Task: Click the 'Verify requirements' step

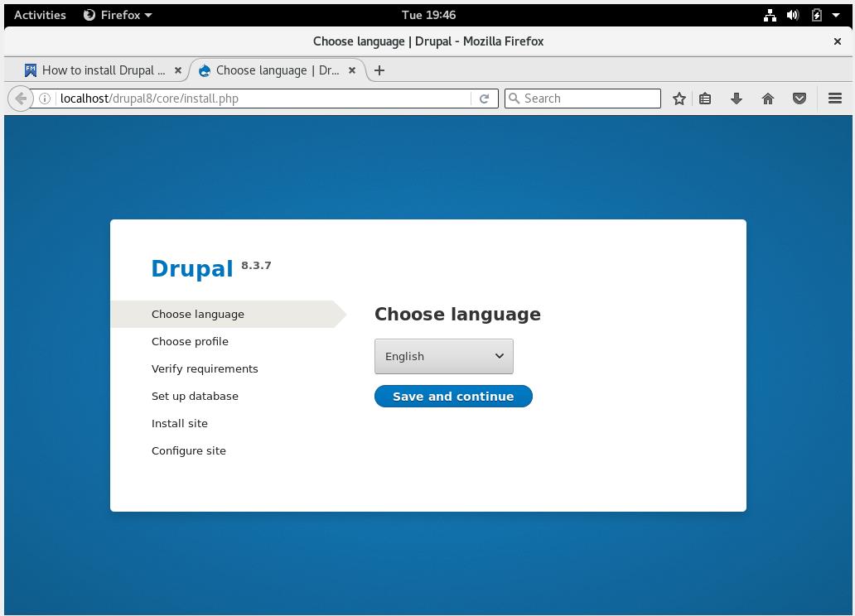Action: pyautogui.click(x=205, y=369)
